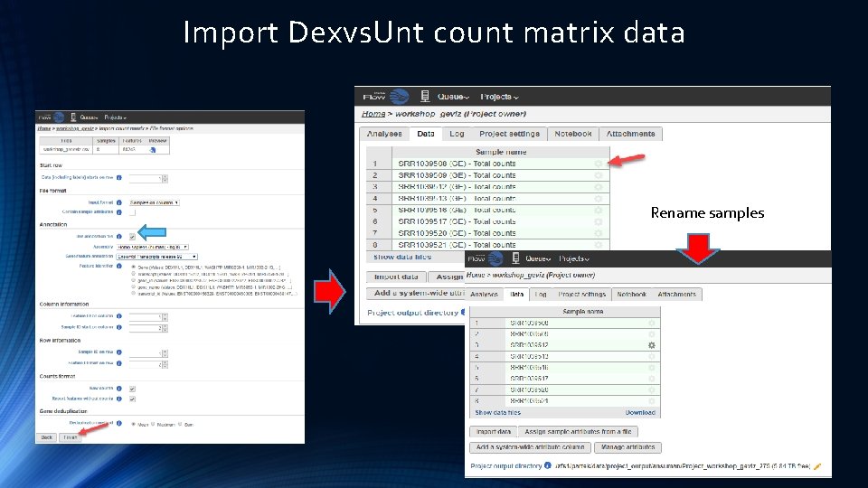This screenshot has width=868, height=488.
Task: Open gear menu for SRR1039508 (GE) - Total counts
Action: [x=598, y=164]
